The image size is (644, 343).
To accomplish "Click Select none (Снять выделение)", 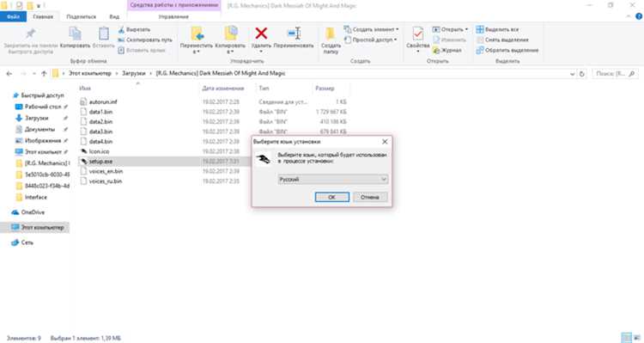I will point(502,40).
